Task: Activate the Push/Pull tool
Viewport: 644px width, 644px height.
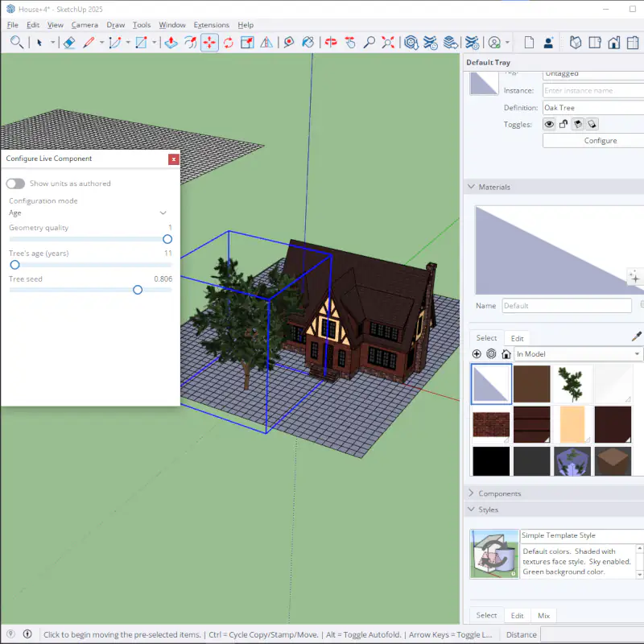Action: (171, 43)
